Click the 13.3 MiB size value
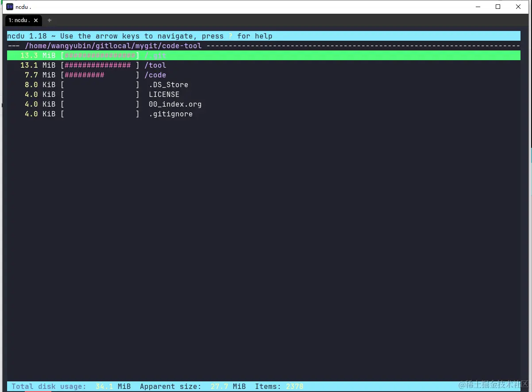 (x=38, y=55)
